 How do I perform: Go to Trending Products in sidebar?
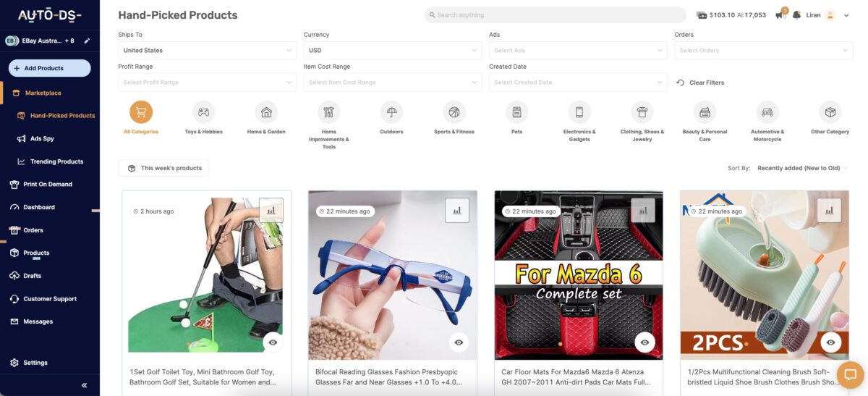pos(56,161)
